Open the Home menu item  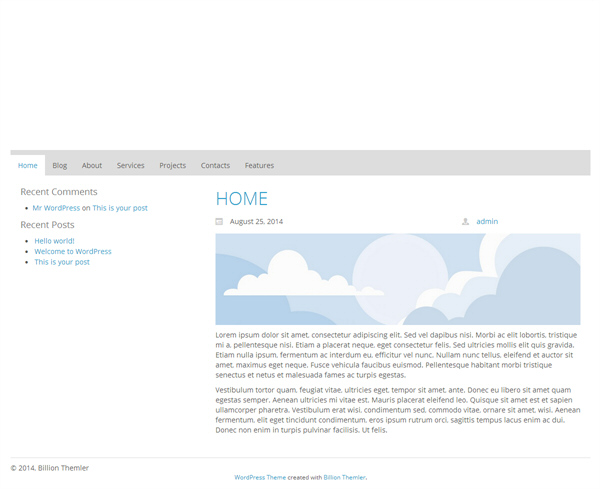(x=28, y=165)
